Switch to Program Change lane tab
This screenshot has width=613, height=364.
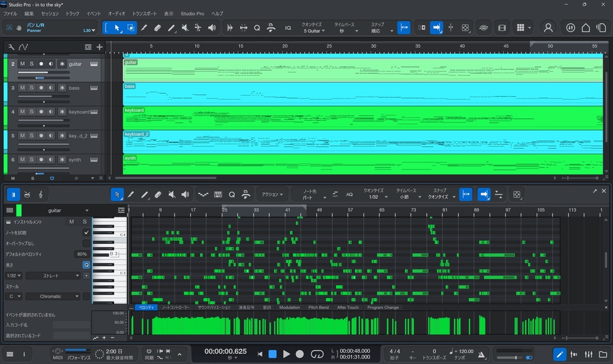[382, 307]
